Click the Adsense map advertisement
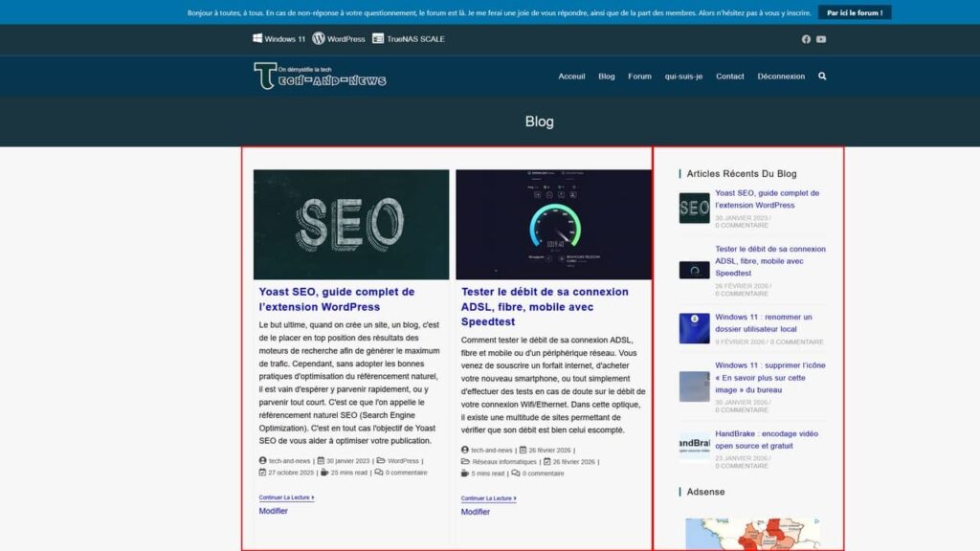This screenshot has width=980, height=551. (751, 531)
